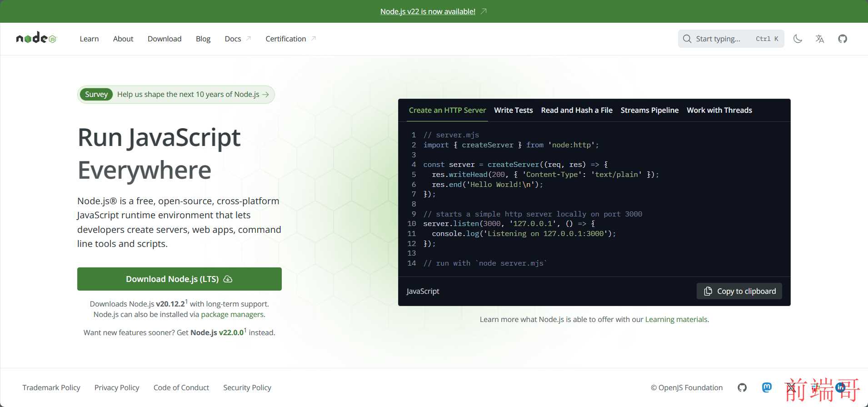Click code line 1 '// server.mjs'

click(451, 135)
